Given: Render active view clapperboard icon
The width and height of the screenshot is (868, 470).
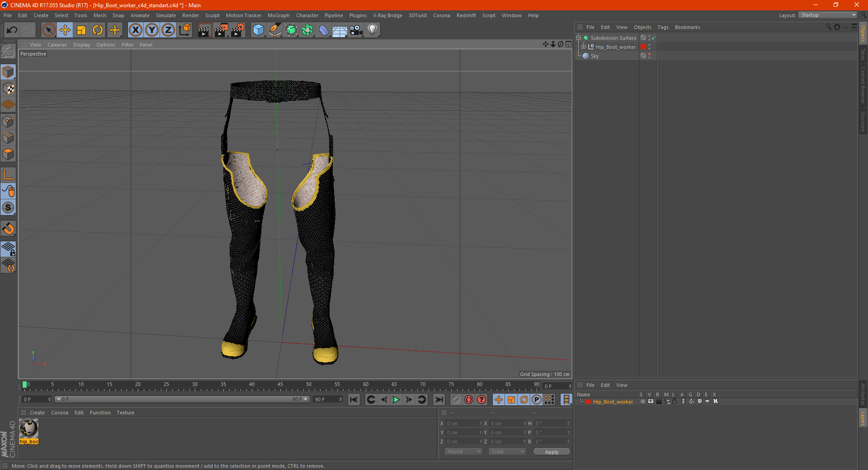Looking at the screenshot, I should [204, 30].
